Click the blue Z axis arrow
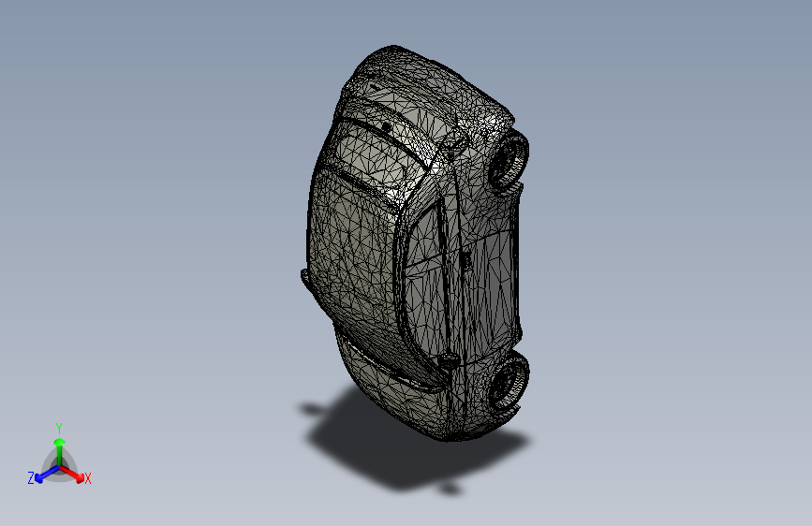Screen dimensions: 812x526 coord(47,475)
